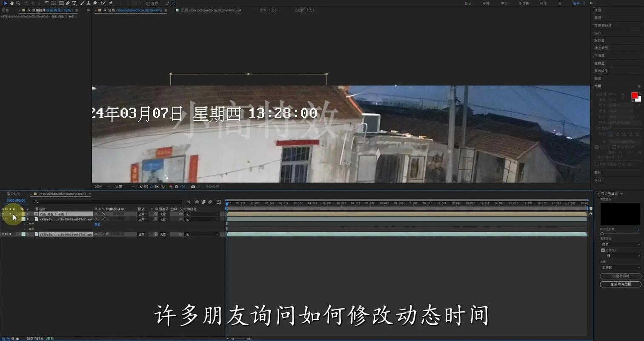Hide the 白色 纯色 3 layer visibility eye
The width and height of the screenshot is (644, 341).
(3, 214)
